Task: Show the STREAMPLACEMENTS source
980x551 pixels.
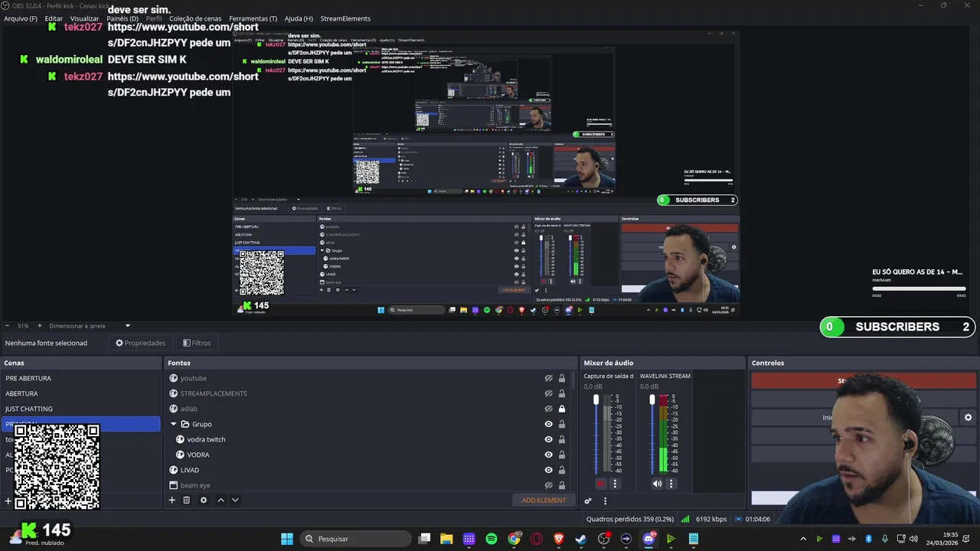Action: point(548,393)
